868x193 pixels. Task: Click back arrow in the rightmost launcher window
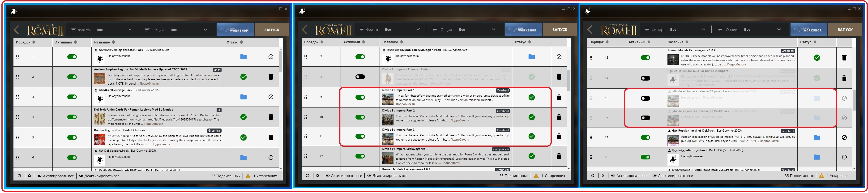(x=590, y=30)
